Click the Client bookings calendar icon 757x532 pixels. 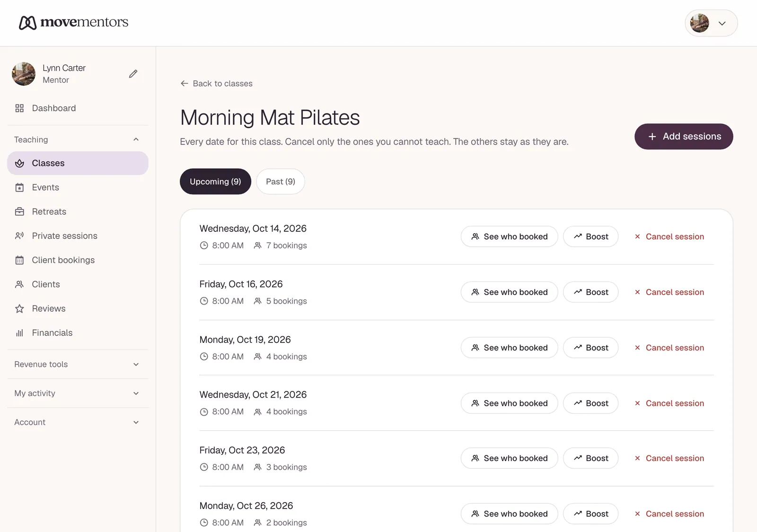coord(19,260)
